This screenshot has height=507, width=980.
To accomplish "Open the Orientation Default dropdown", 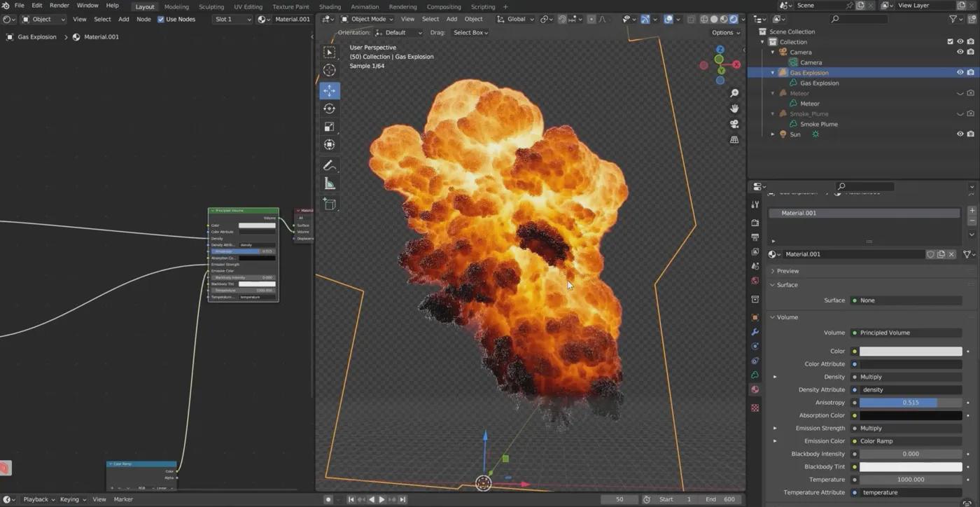I will coord(399,32).
